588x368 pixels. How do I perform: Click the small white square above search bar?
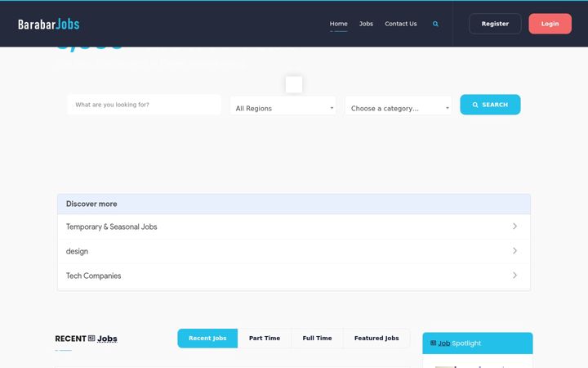(294, 84)
